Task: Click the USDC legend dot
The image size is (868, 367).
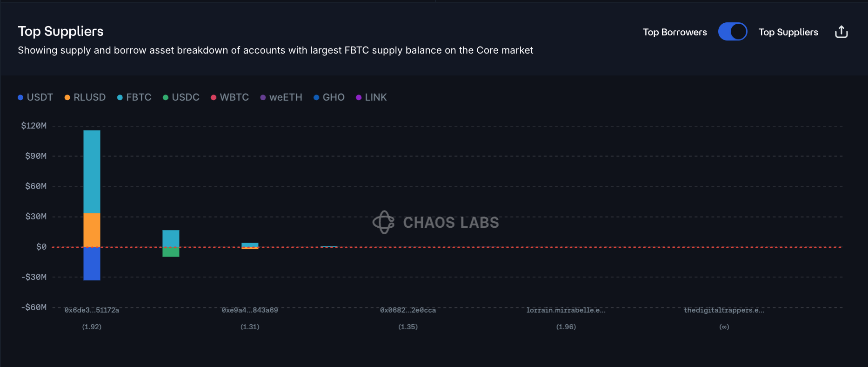Action: [x=166, y=97]
